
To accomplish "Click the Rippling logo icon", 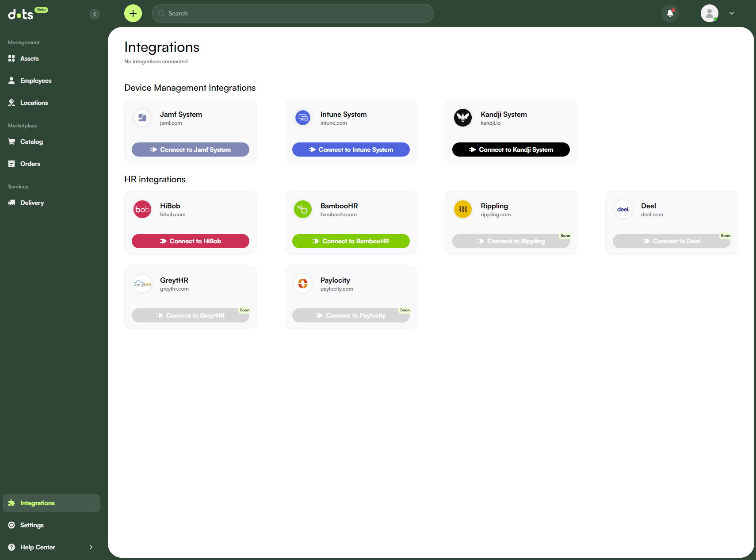I will coord(463,209).
